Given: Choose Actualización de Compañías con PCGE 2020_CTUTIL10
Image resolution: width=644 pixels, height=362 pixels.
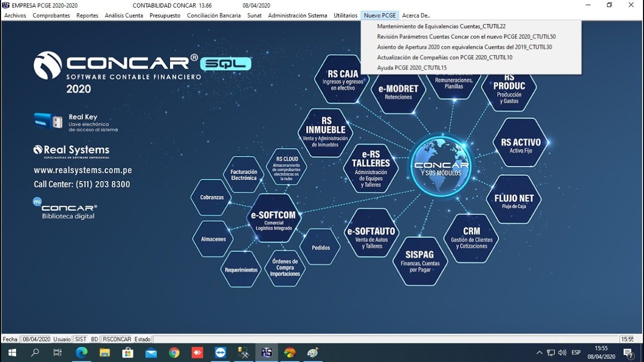Looking at the screenshot, I should (471, 57).
